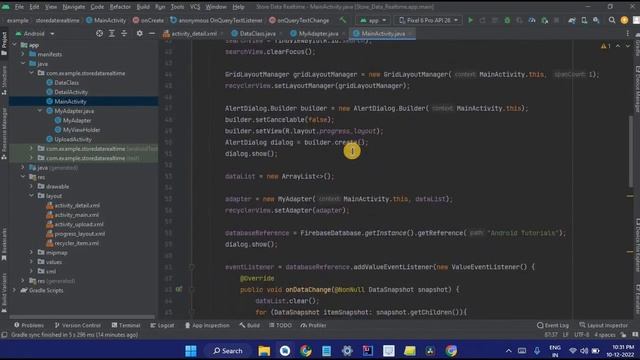Open App Inspection tool window
The height and width of the screenshot is (360, 640).
pyautogui.click(x=207, y=325)
